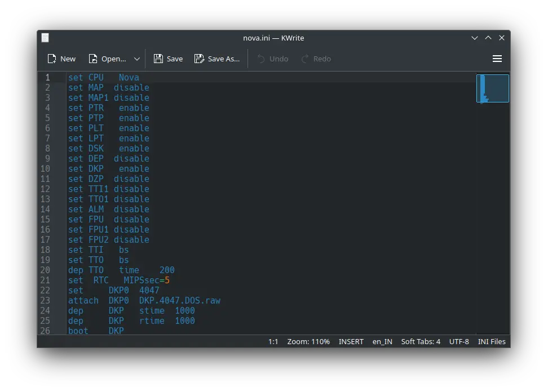
Task: Change INI Files syntax highlighting mode
Action: point(492,341)
